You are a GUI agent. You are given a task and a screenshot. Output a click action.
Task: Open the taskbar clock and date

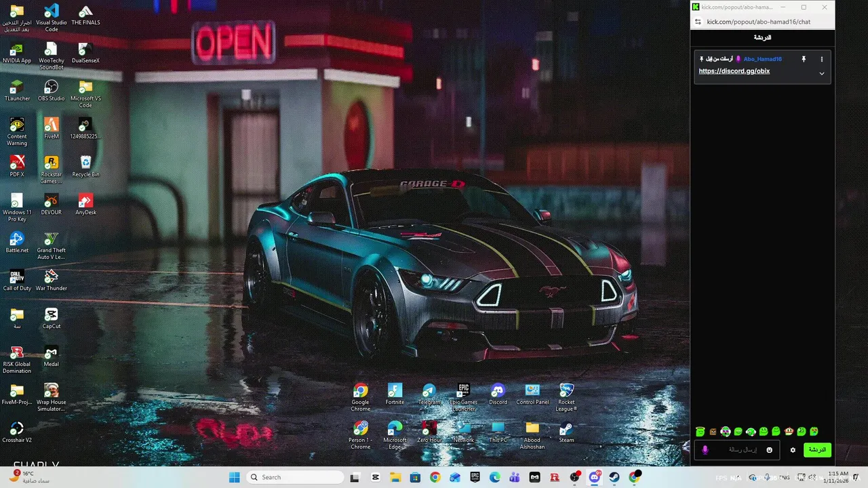tap(836, 477)
